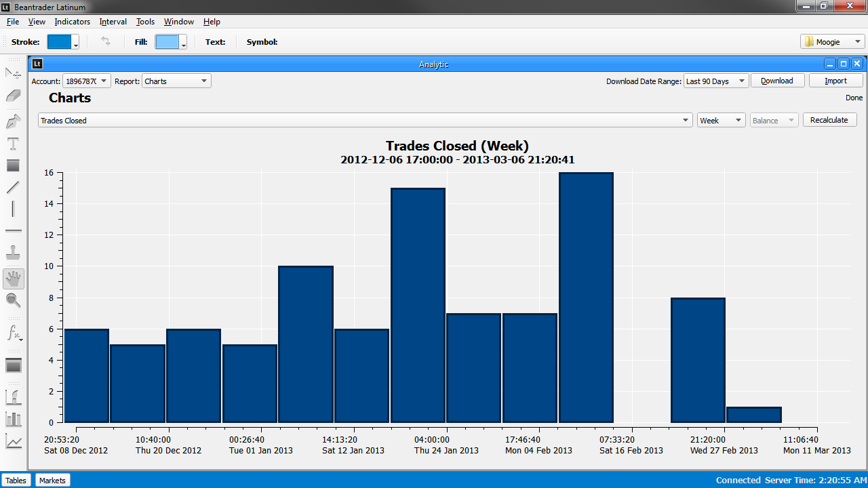Pick the filled Rectangle tool
The image size is (868, 488).
tap(13, 165)
